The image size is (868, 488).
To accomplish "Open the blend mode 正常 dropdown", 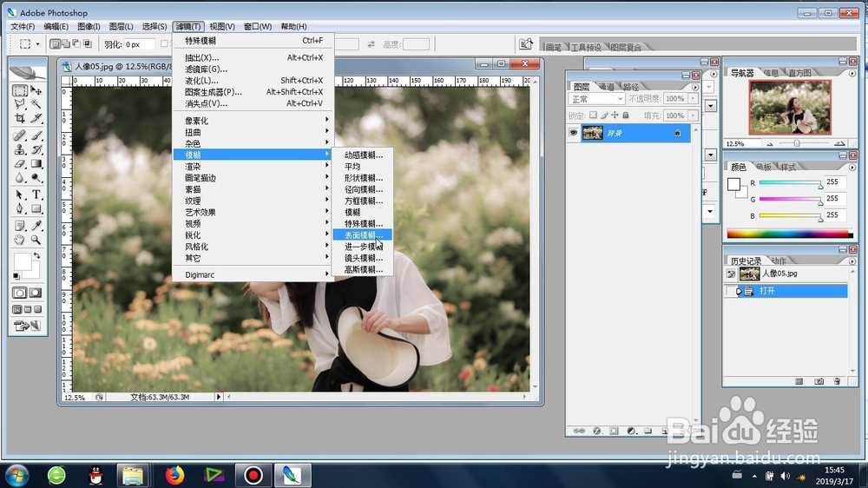I will pos(597,99).
